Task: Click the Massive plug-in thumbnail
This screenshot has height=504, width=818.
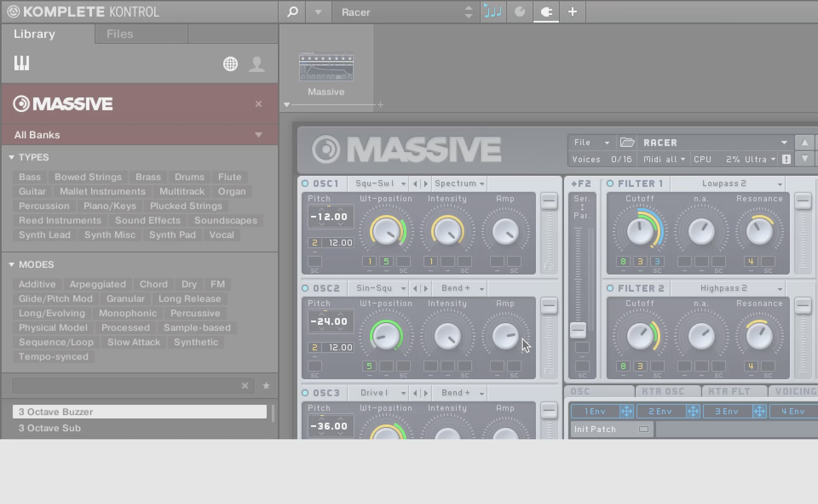Action: (326, 67)
